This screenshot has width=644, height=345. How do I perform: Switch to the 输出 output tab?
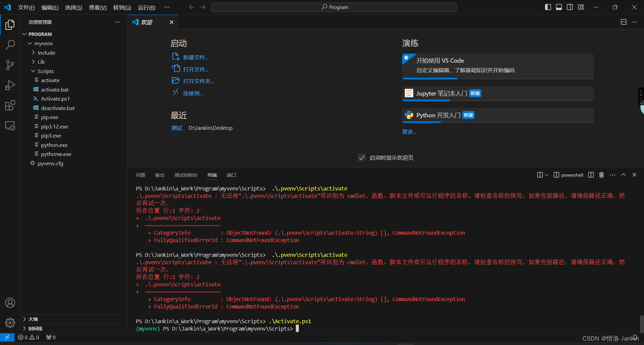click(160, 175)
